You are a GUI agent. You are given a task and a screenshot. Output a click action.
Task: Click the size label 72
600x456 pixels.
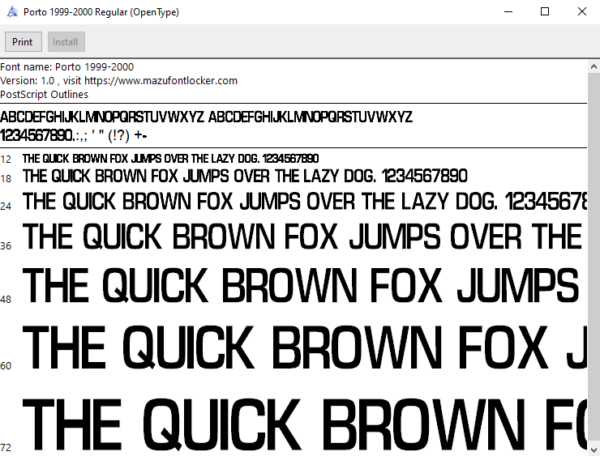click(x=6, y=447)
